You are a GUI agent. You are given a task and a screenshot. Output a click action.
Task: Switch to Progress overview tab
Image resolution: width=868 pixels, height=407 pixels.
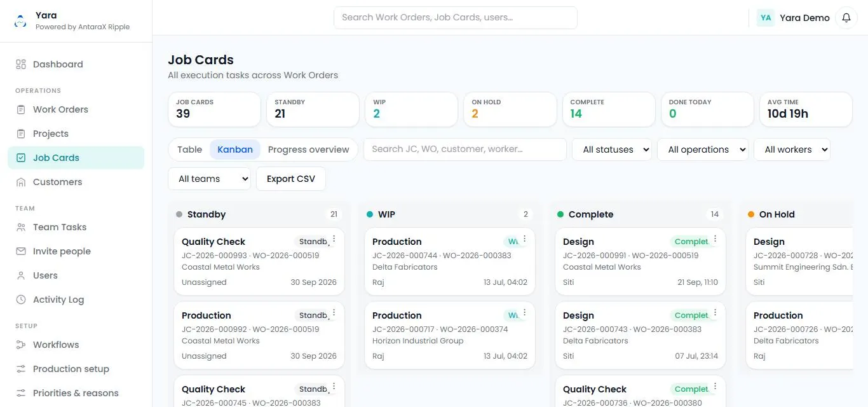[309, 149]
